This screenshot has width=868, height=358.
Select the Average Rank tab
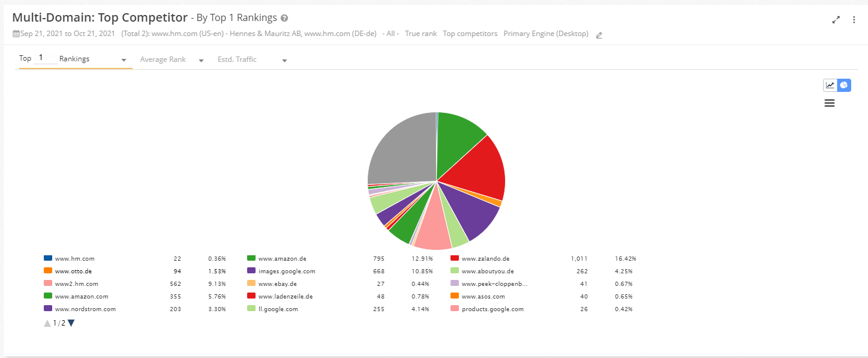[163, 59]
